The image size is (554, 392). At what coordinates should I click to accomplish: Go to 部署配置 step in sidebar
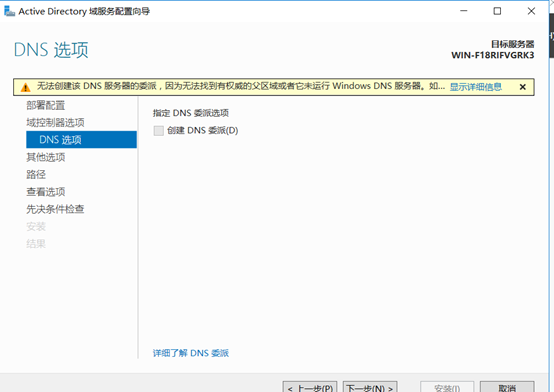coord(46,105)
